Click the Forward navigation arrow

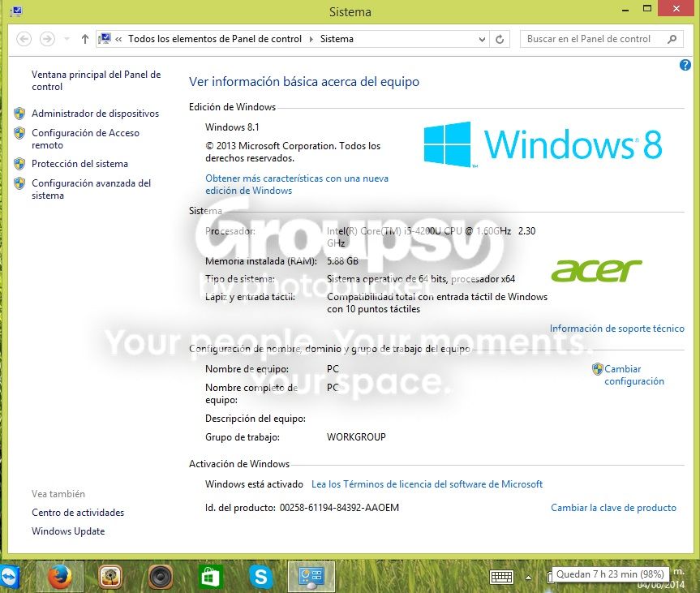(x=47, y=39)
